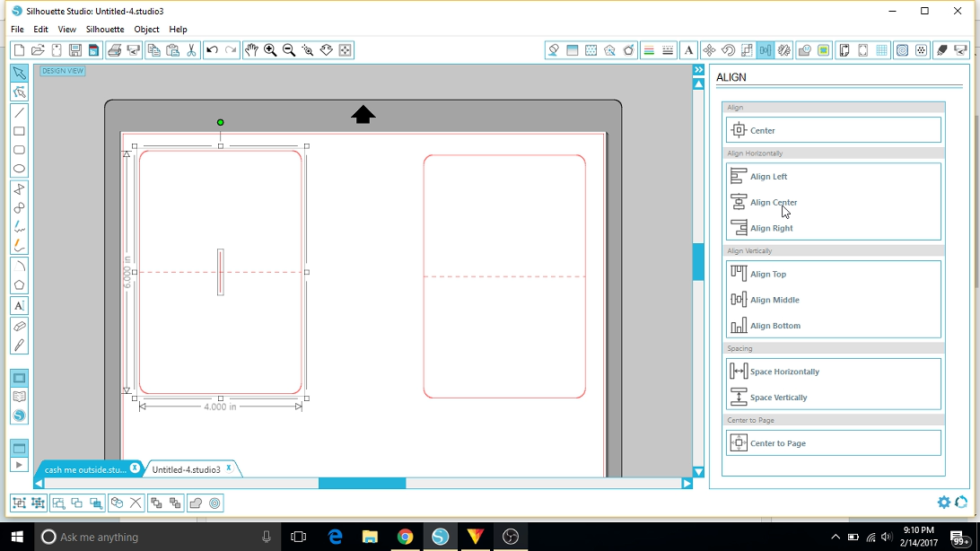Open the Task View taskbar icon
The width and height of the screenshot is (980, 551).
coord(299,537)
